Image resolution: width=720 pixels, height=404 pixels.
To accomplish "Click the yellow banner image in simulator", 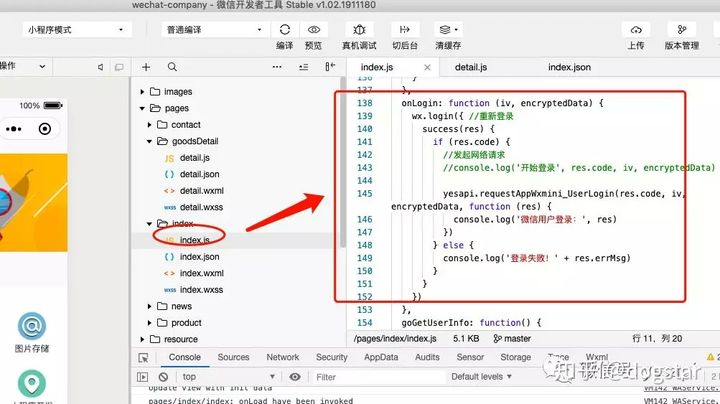I will pos(34,202).
